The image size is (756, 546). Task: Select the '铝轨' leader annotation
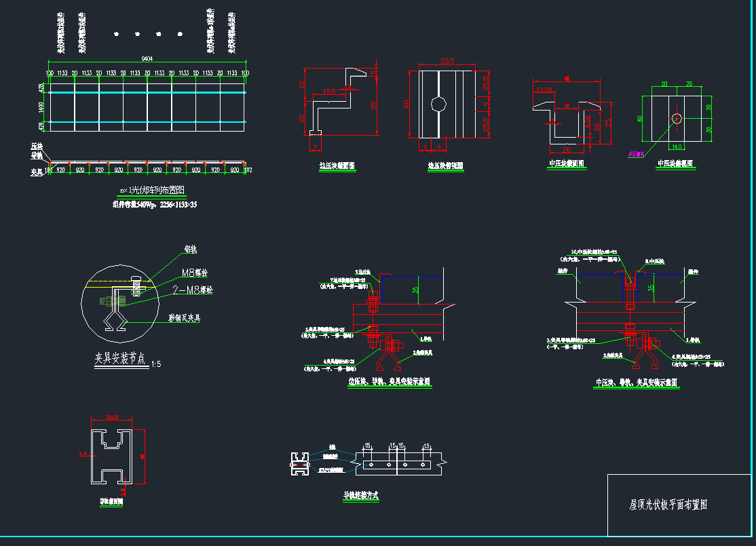[x=191, y=249]
